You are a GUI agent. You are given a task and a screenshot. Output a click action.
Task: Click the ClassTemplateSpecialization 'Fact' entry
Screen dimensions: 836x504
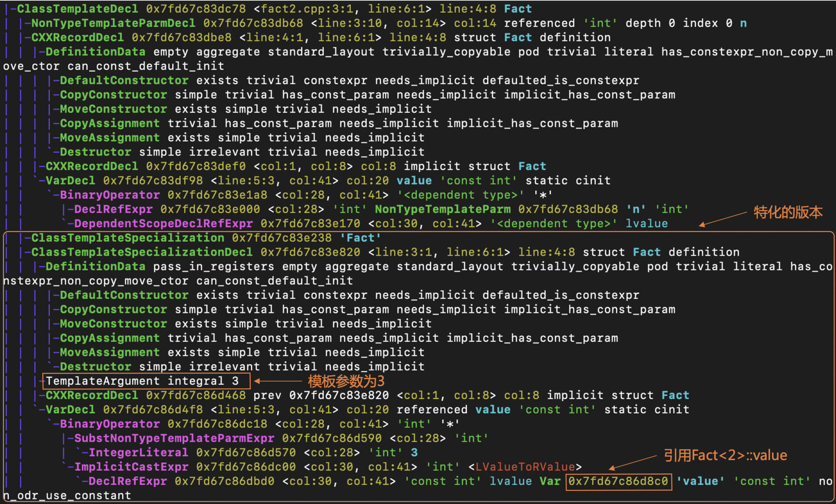pyautogui.click(x=128, y=238)
